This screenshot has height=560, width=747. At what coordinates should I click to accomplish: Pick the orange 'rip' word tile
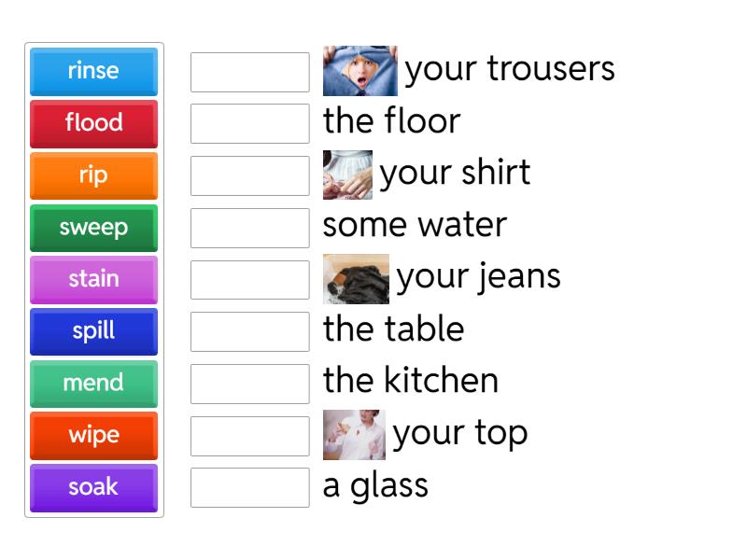coord(93,175)
